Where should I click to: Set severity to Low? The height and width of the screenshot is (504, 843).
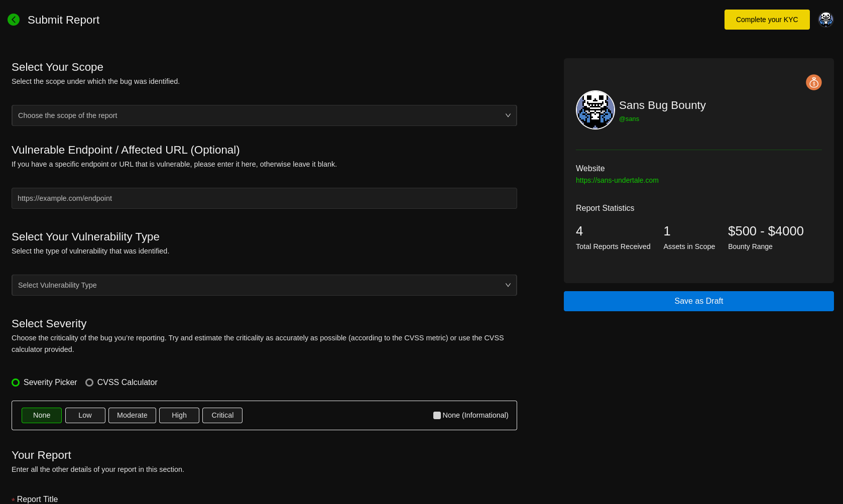[x=85, y=415]
